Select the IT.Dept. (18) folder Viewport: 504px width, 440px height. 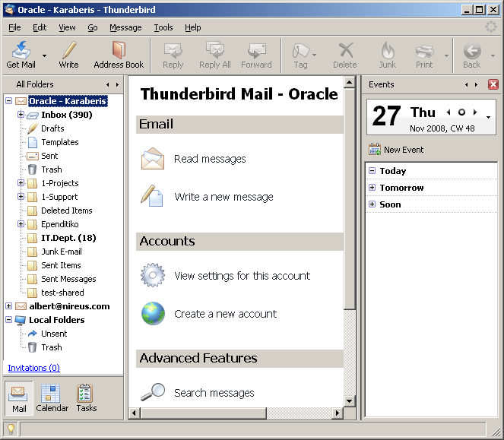pyautogui.click(x=68, y=238)
